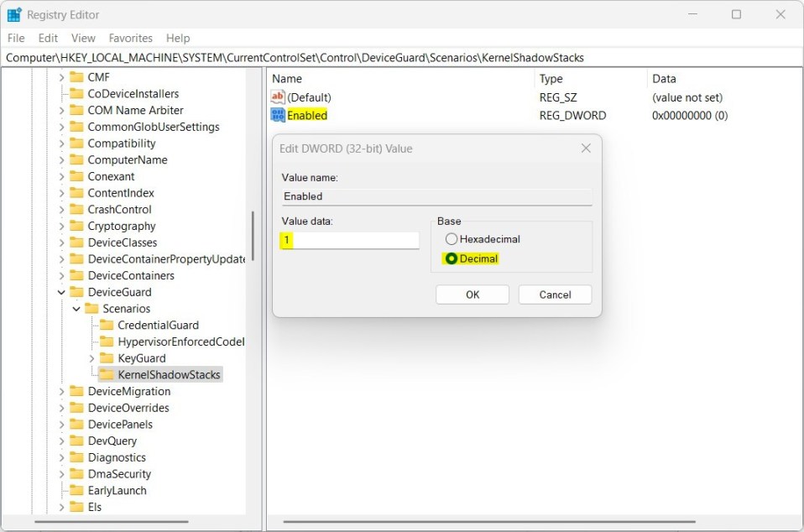Click the DeviceContainers folder icon

76,275
